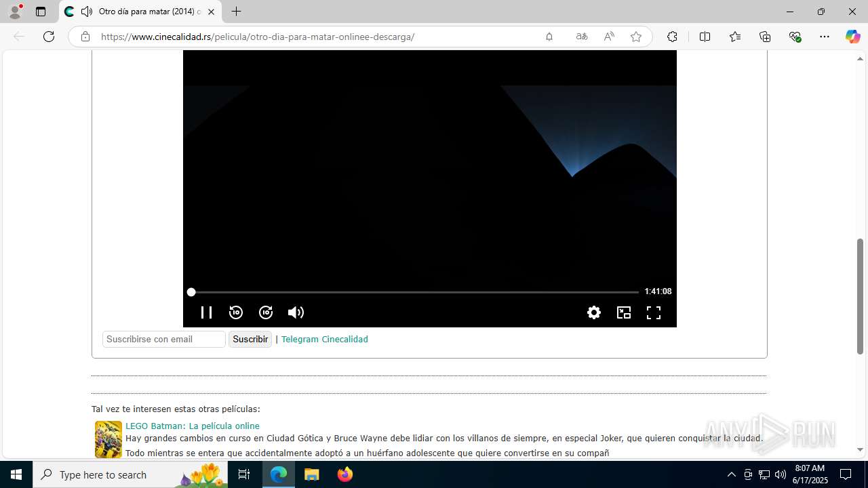Add this page to favorites star
The width and height of the screenshot is (868, 488).
click(636, 37)
